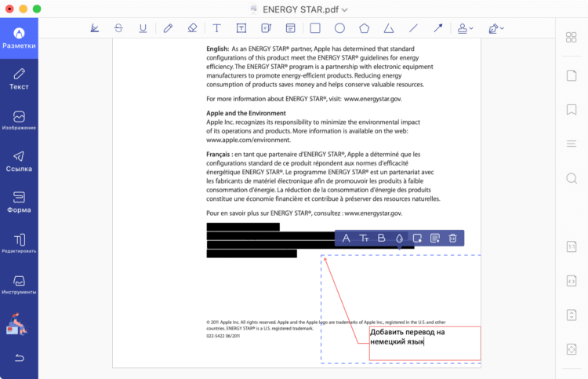The width and height of the screenshot is (588, 379).
Task: Select the underline tool
Action: point(143,28)
